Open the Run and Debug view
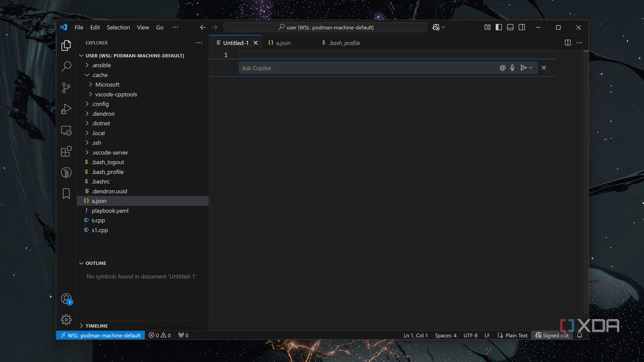The image size is (644, 362). [x=66, y=109]
